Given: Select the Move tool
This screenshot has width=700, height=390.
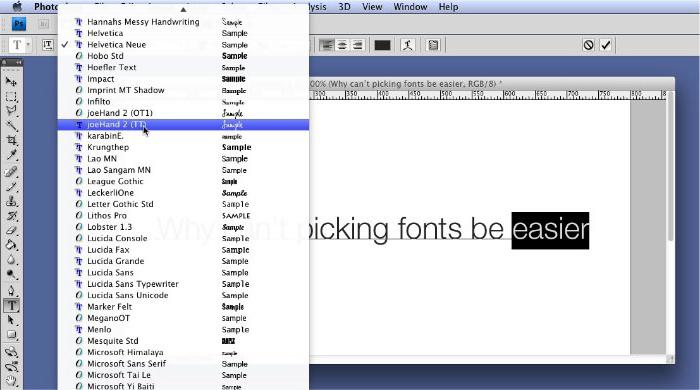Looking at the screenshot, I should click(x=11, y=82).
